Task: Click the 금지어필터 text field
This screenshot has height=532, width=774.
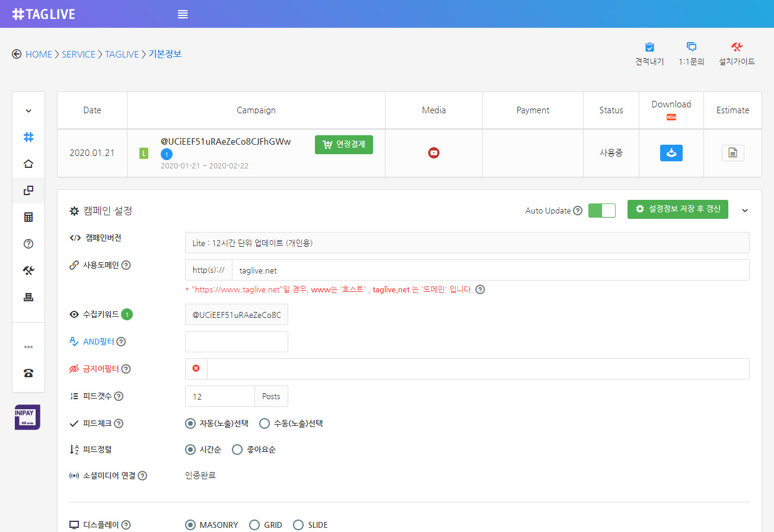Action: (x=478, y=369)
